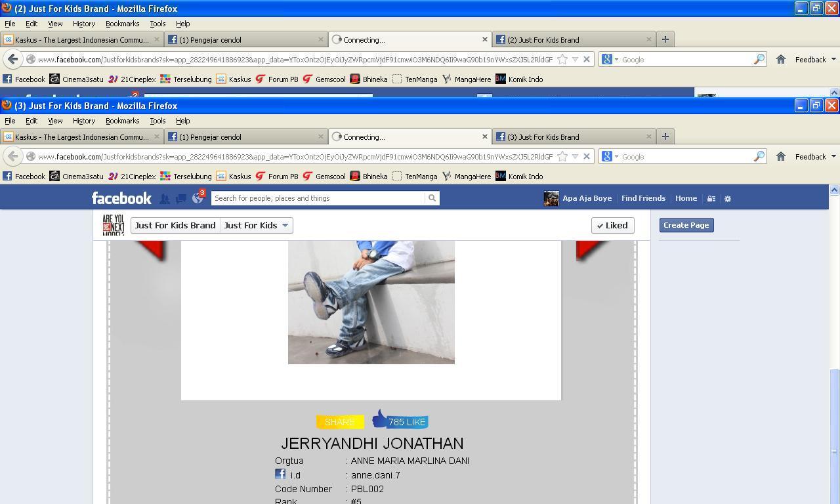
Task: Click the yellow SHARE button
Action: 340,422
